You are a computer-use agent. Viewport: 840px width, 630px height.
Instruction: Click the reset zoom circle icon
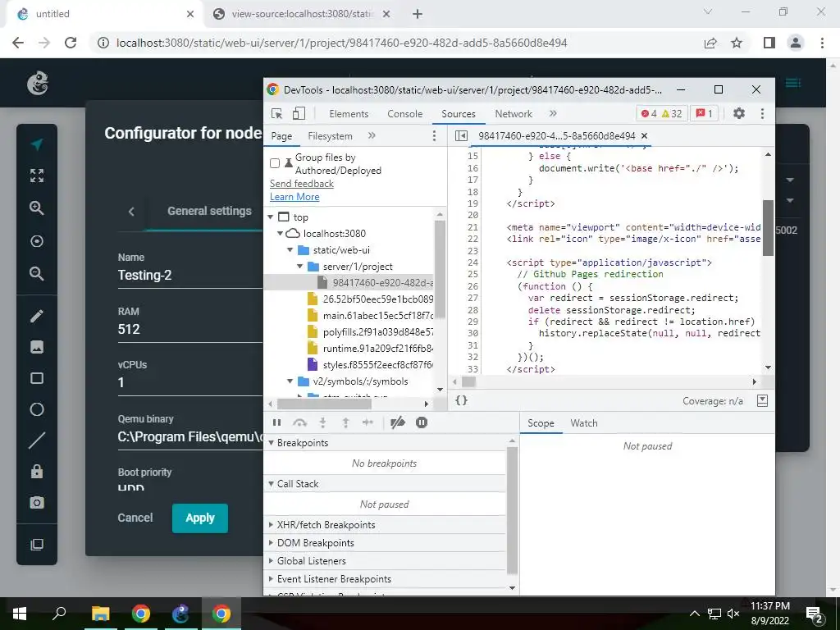[x=36, y=241]
